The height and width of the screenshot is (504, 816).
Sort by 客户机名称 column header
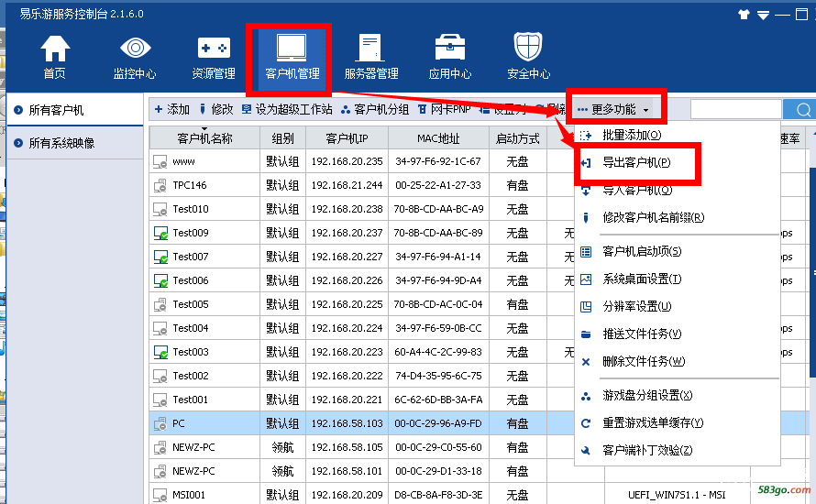coord(204,138)
